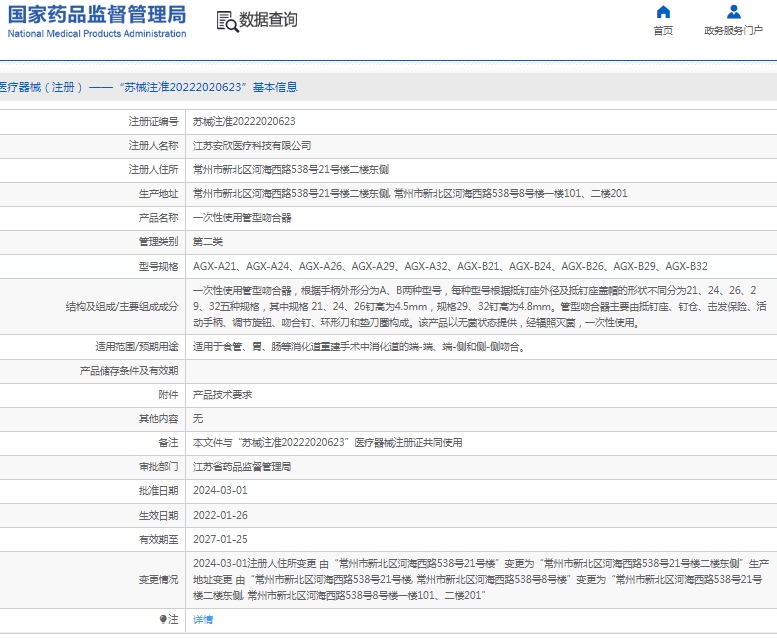Viewport: 777px width, 639px height.
Task: Click the 注册人名称 label
Action: pyautogui.click(x=153, y=146)
